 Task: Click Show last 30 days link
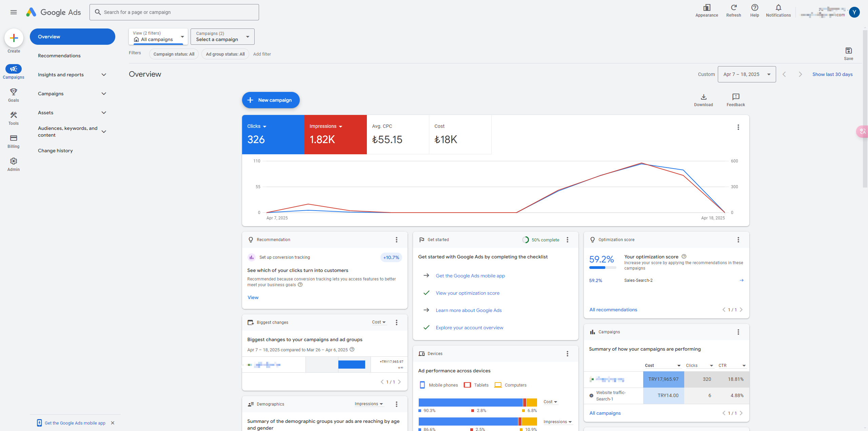coord(832,74)
